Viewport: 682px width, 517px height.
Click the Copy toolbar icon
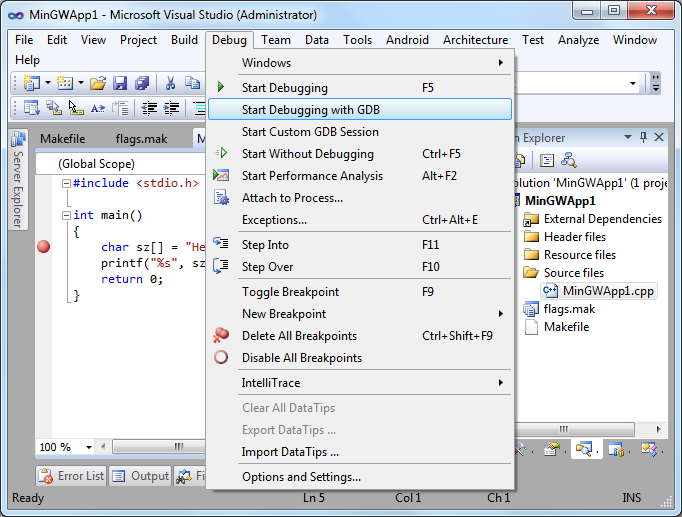click(x=192, y=83)
